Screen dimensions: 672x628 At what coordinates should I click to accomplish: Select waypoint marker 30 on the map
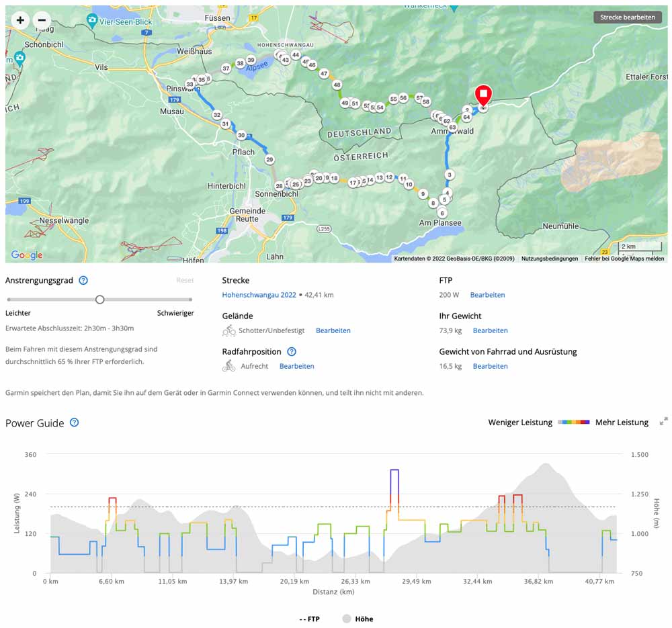coord(241,136)
